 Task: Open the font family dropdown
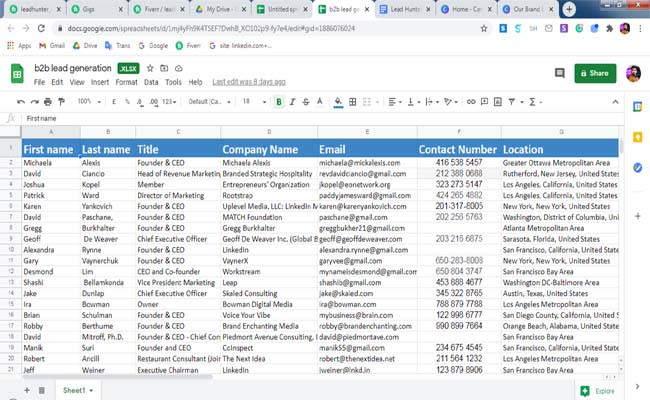coord(209,102)
